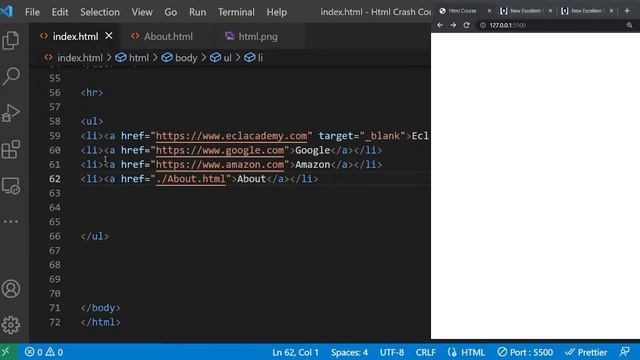Change line endings via CRLF item

tap(425, 352)
